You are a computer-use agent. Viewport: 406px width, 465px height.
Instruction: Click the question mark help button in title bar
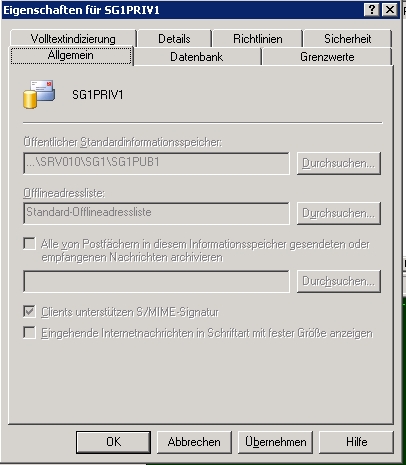(372, 10)
